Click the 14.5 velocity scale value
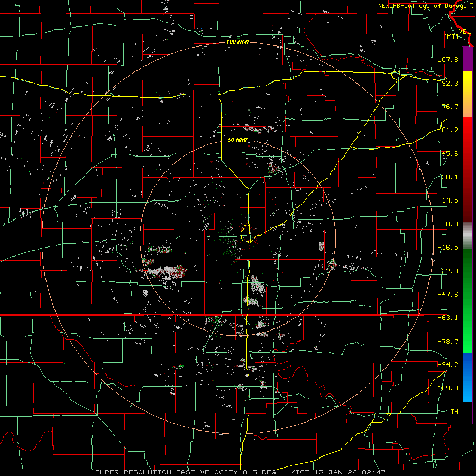The image size is (476, 476). (x=450, y=200)
